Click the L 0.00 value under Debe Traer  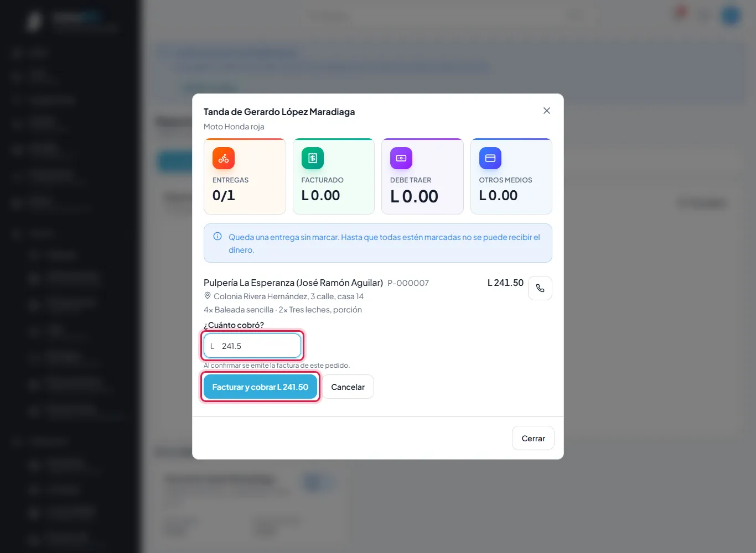click(x=415, y=196)
